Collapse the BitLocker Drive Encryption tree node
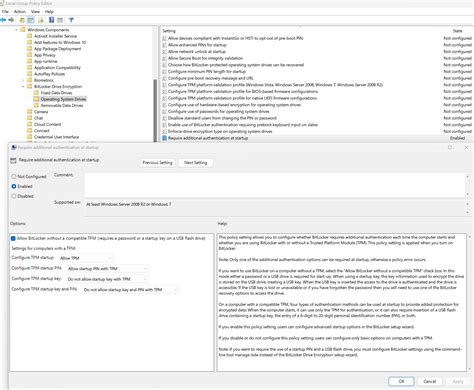The image size is (474, 390). [x=23, y=87]
